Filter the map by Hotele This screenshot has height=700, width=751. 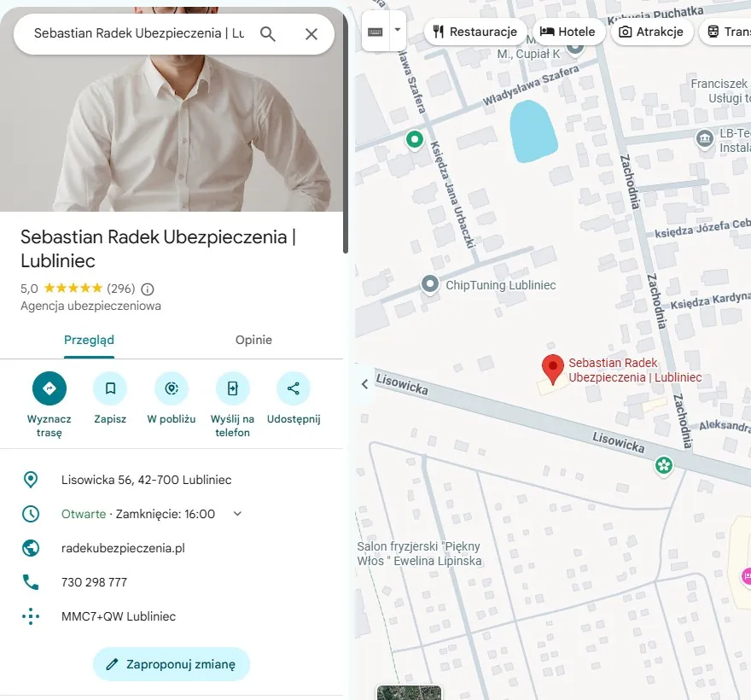click(568, 32)
